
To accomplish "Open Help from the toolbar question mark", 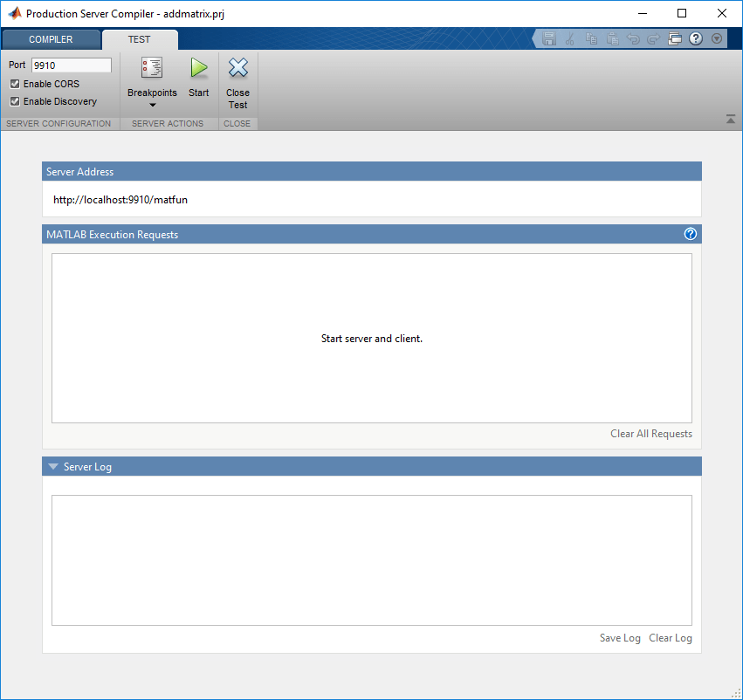I will pyautogui.click(x=696, y=38).
